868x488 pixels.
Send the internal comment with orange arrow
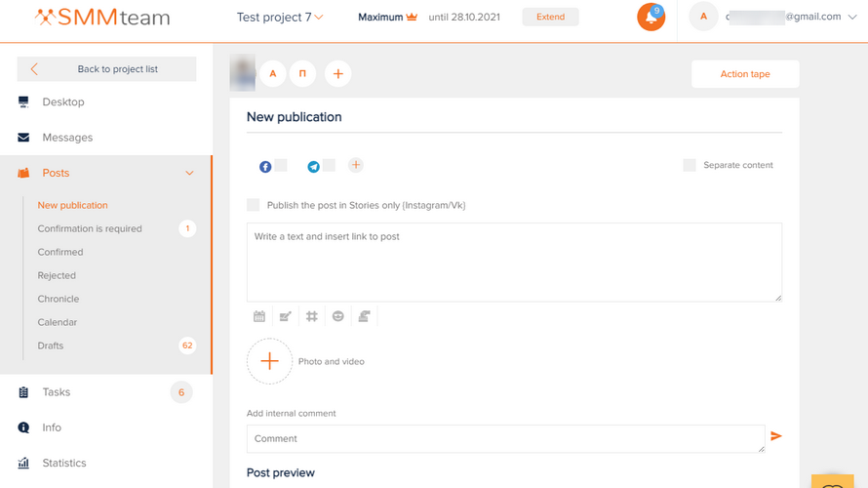point(776,436)
